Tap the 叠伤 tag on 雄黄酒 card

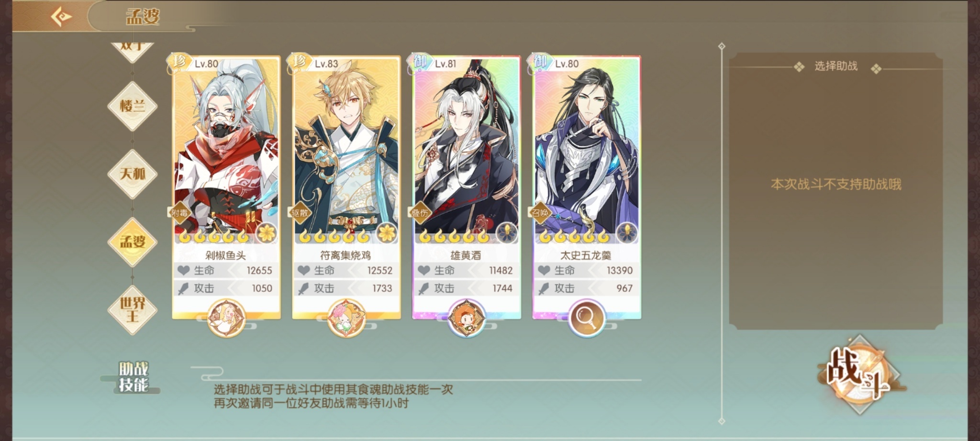[420, 213]
